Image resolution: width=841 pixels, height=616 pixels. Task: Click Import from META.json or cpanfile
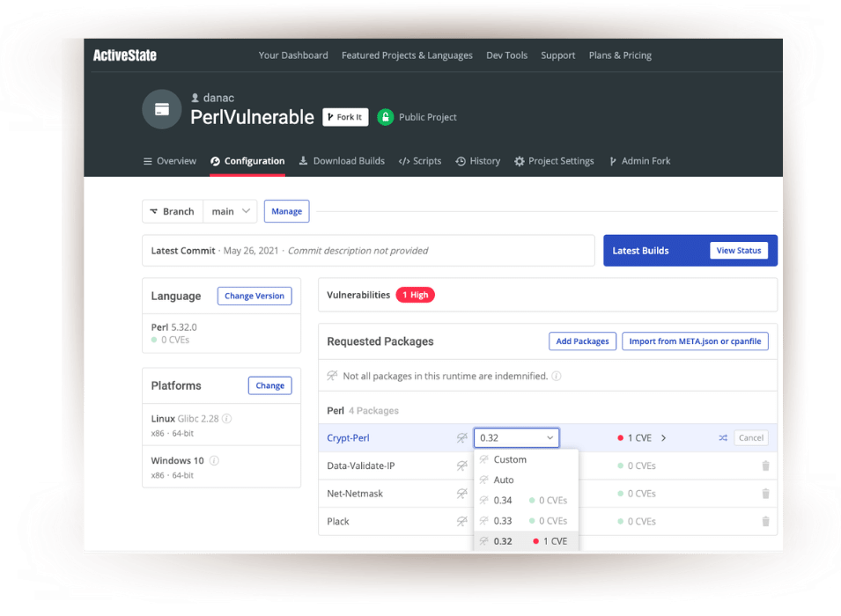click(x=695, y=341)
